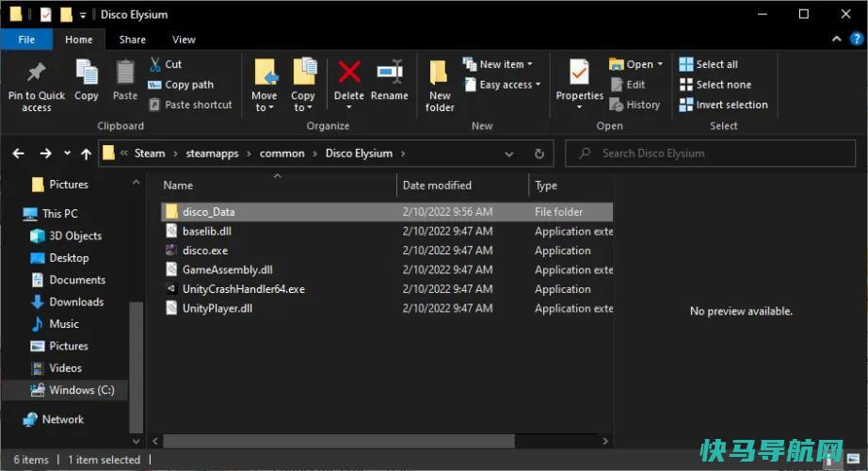Open Music in navigation pane

pyautogui.click(x=55, y=324)
